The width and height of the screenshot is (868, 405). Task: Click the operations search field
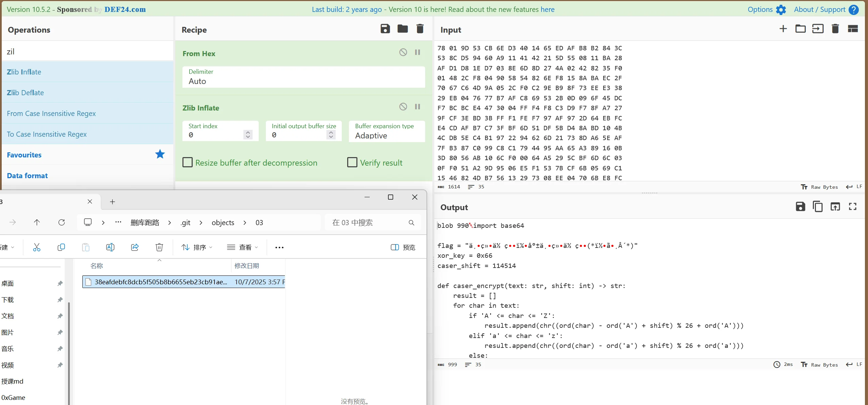[87, 51]
